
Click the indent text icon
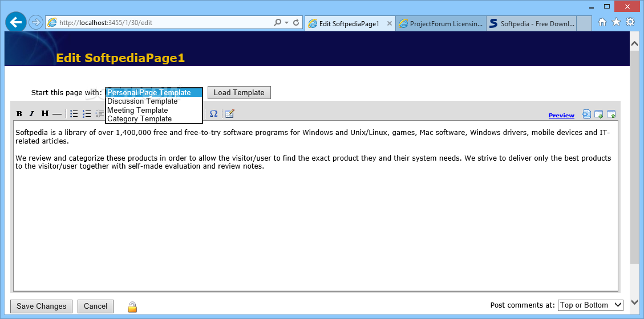pyautogui.click(x=99, y=114)
